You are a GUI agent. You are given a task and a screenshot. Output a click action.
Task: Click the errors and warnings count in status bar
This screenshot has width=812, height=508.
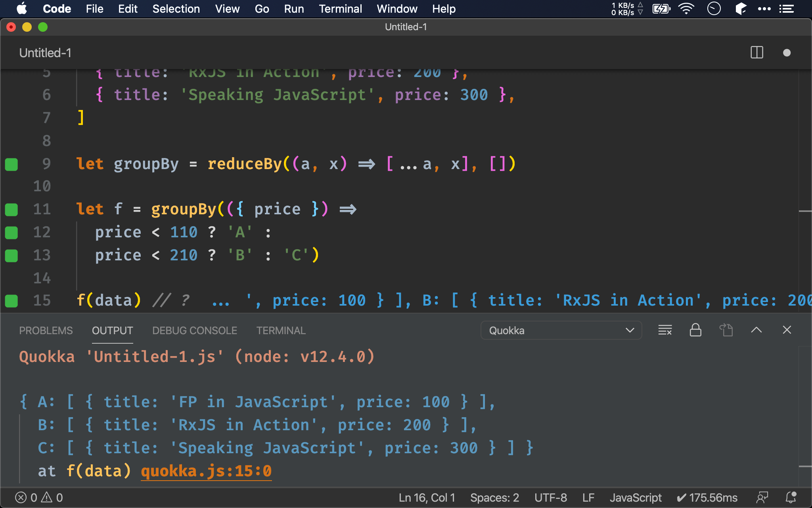coord(39,498)
